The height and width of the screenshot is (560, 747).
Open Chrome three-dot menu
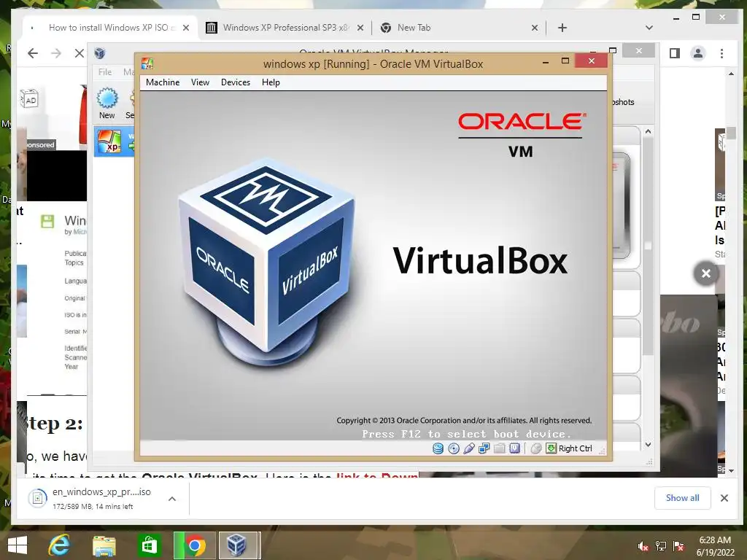[x=721, y=53]
